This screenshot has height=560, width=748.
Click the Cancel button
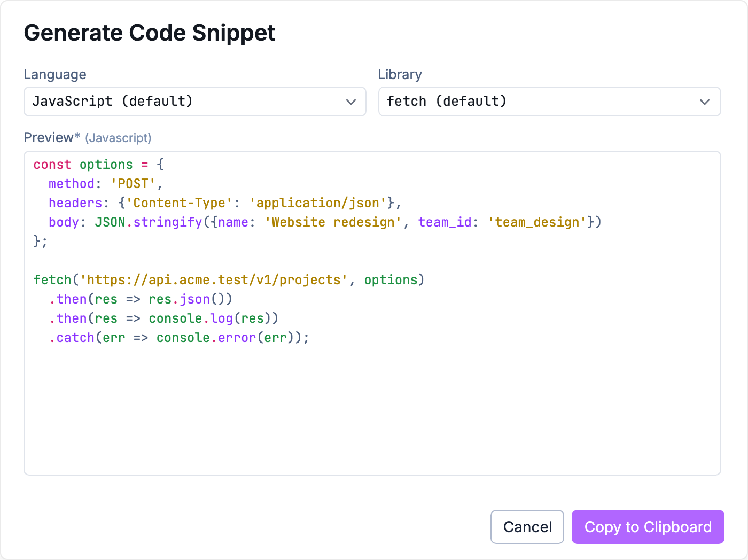pyautogui.click(x=527, y=527)
